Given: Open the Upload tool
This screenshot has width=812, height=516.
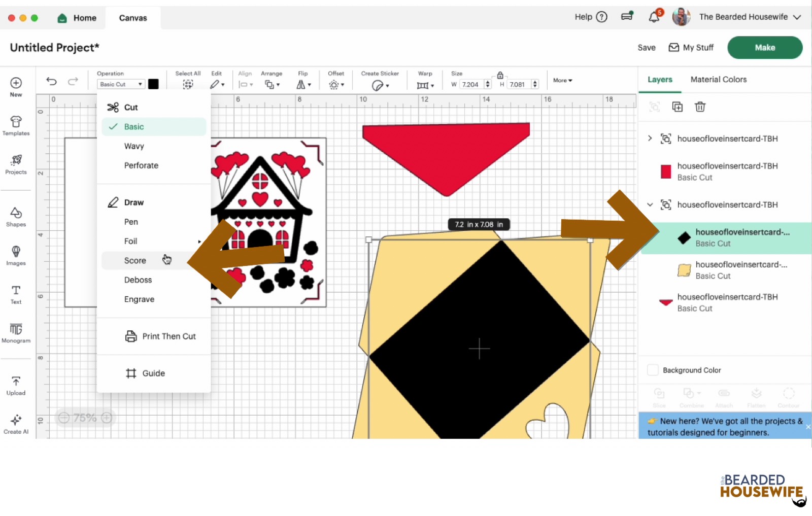Looking at the screenshot, I should pos(16,386).
